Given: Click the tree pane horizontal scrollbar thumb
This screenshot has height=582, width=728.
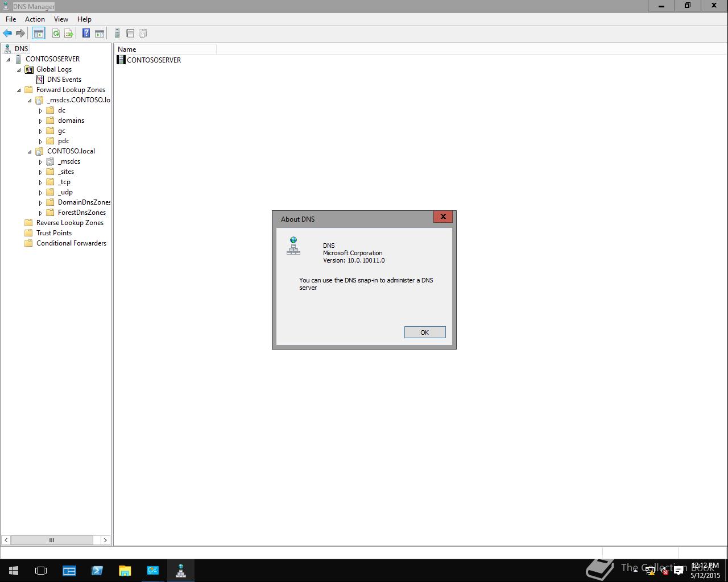Looking at the screenshot, I should click(x=52, y=540).
